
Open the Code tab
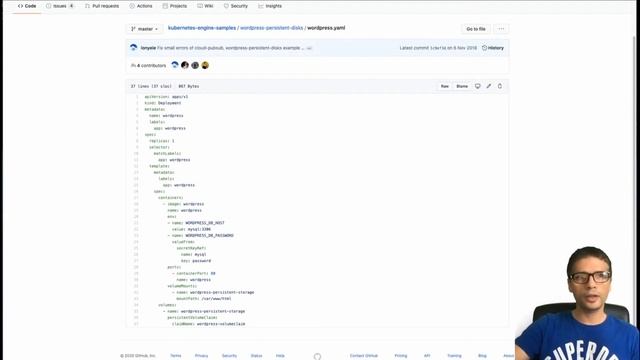point(27,6)
